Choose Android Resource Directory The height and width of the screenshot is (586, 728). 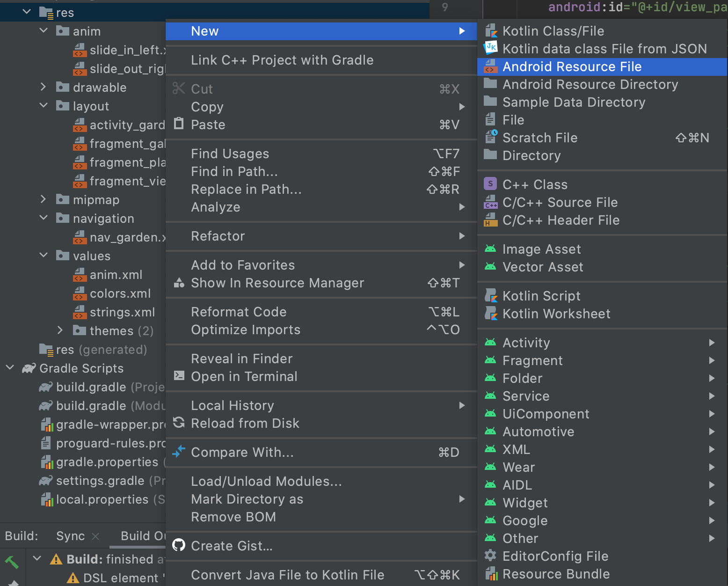pos(602,84)
